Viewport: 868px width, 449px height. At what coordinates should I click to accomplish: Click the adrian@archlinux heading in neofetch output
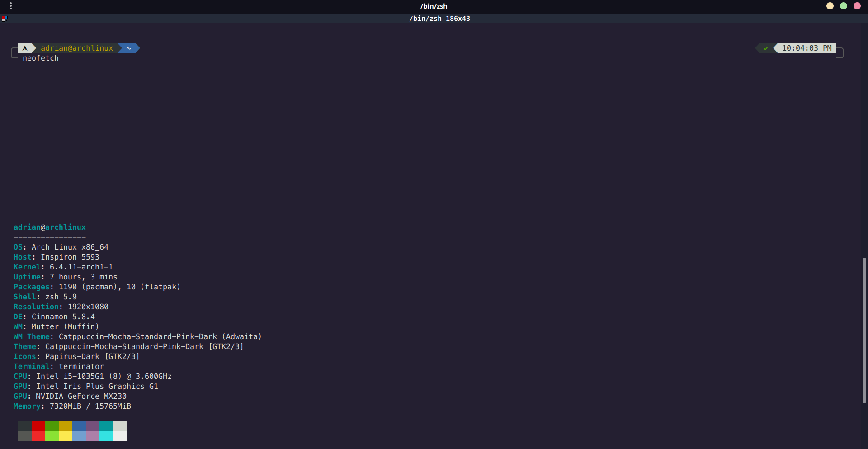tap(49, 227)
